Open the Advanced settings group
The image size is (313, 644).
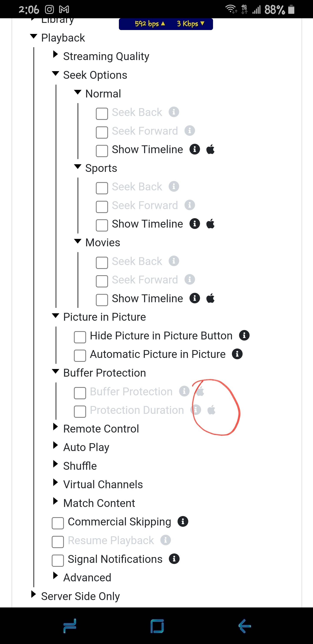tap(56, 575)
